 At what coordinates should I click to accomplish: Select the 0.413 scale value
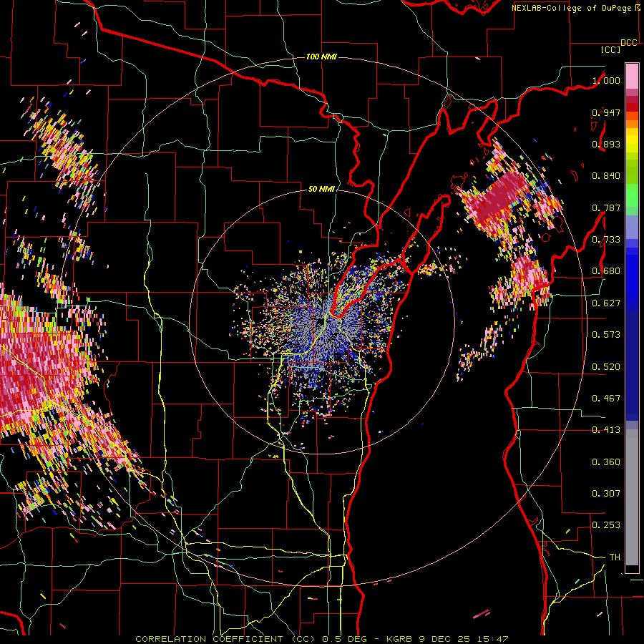(606, 430)
